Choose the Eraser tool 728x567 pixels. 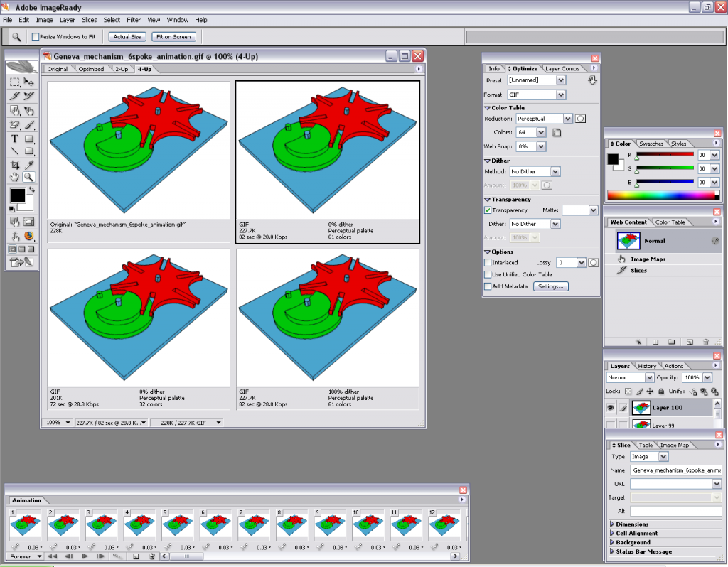pyautogui.click(x=15, y=124)
